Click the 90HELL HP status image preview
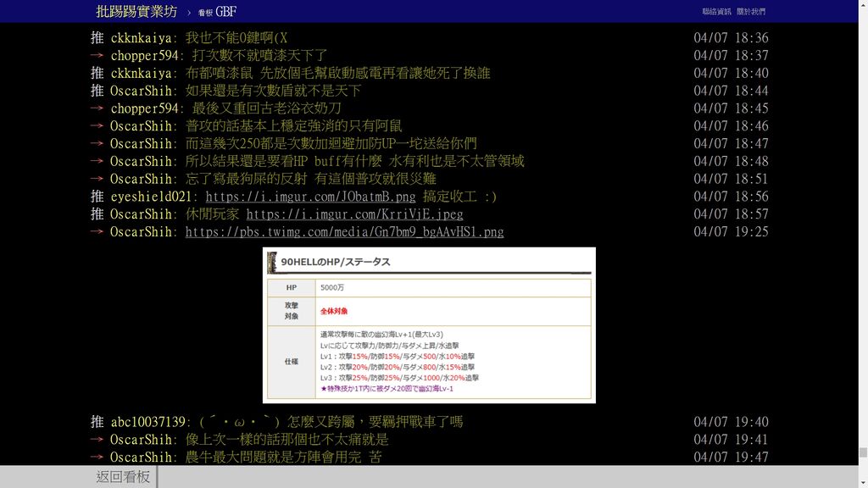 click(x=429, y=325)
